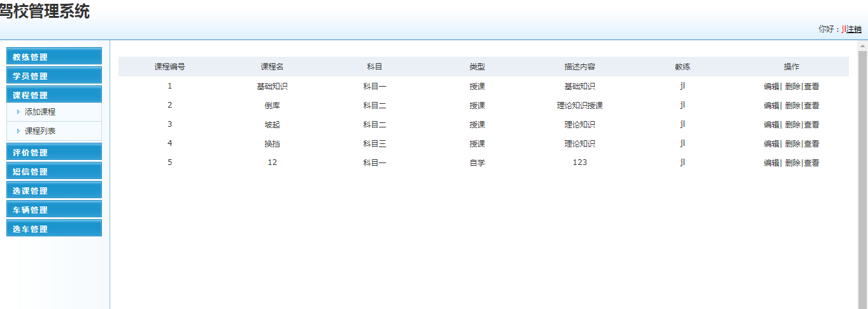
Task: Click the 课程名 column header
Action: point(272,67)
